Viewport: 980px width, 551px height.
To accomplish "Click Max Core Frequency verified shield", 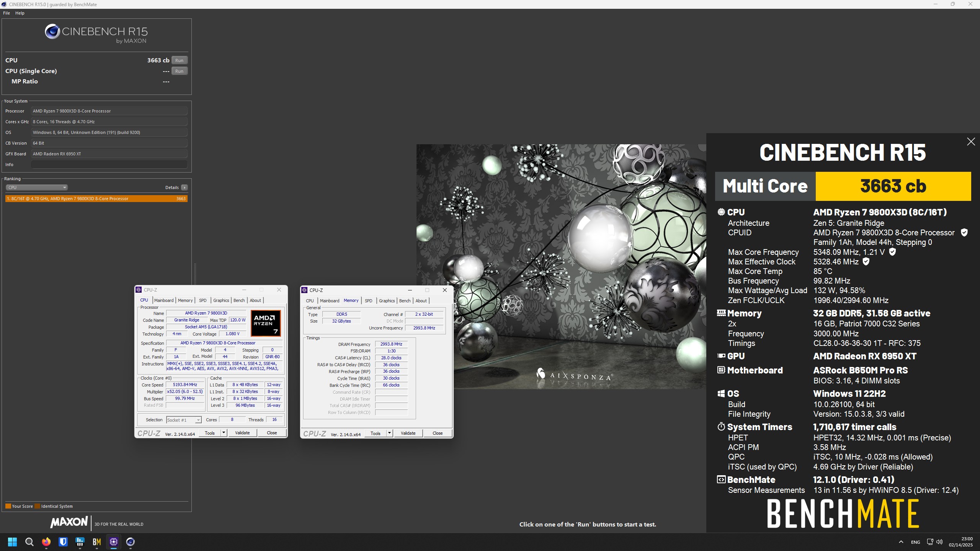I will tap(892, 252).
